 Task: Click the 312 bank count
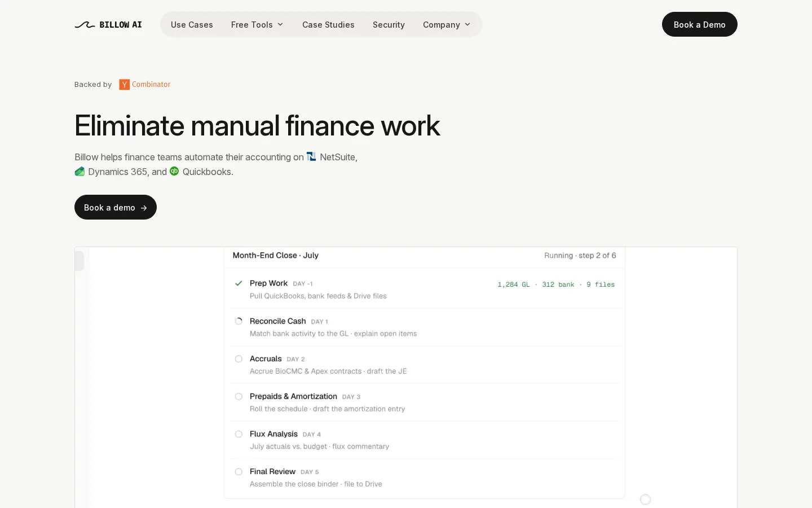558,284
